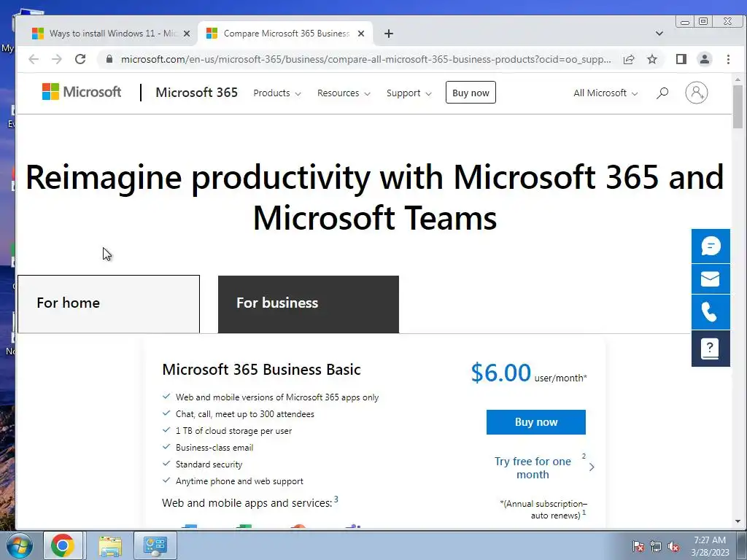This screenshot has width=747, height=560.
Task: Click the blue Buy now button for Business Basic
Action: pos(536,422)
